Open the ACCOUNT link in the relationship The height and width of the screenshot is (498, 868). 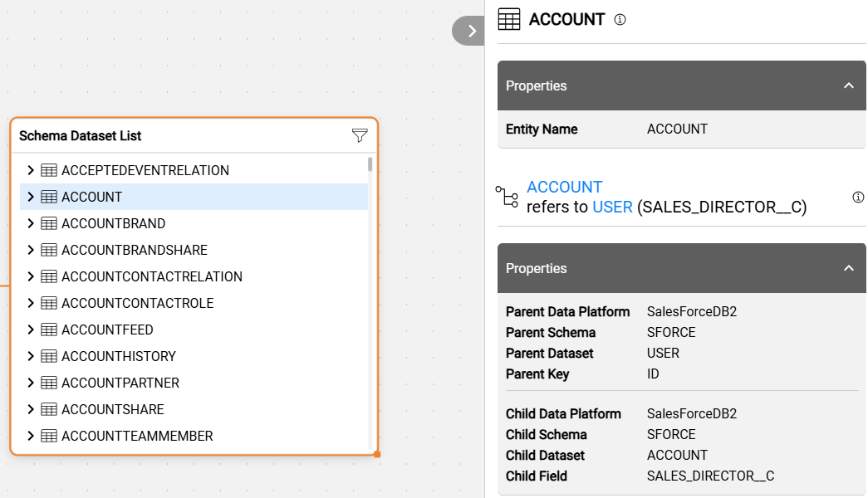[x=564, y=187]
